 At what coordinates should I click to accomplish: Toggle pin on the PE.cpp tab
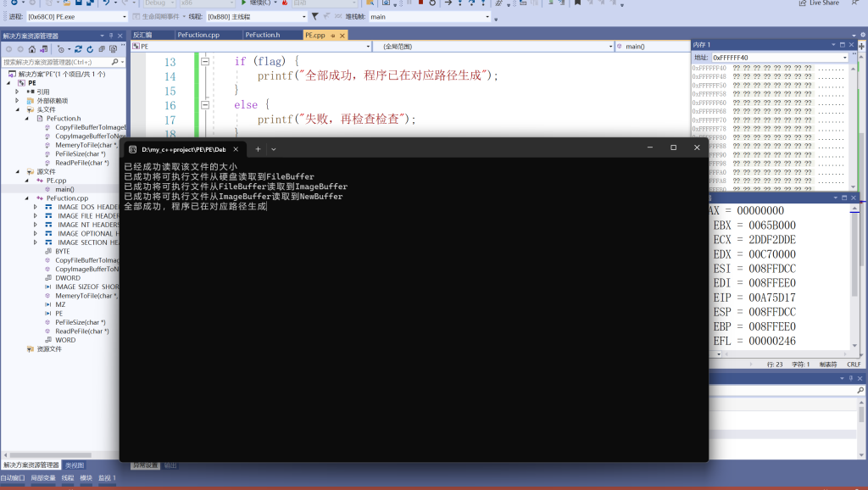coord(333,36)
